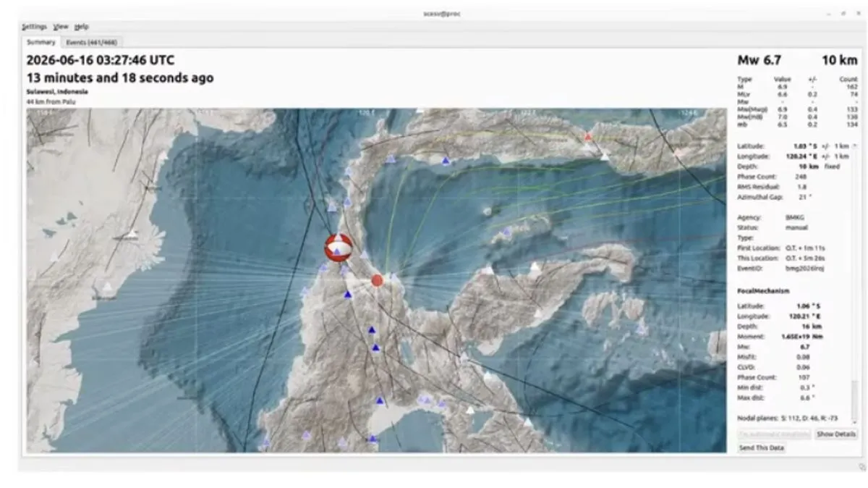Click the mb magnitude row
Viewport: 868px width, 488px height.
click(x=797, y=124)
